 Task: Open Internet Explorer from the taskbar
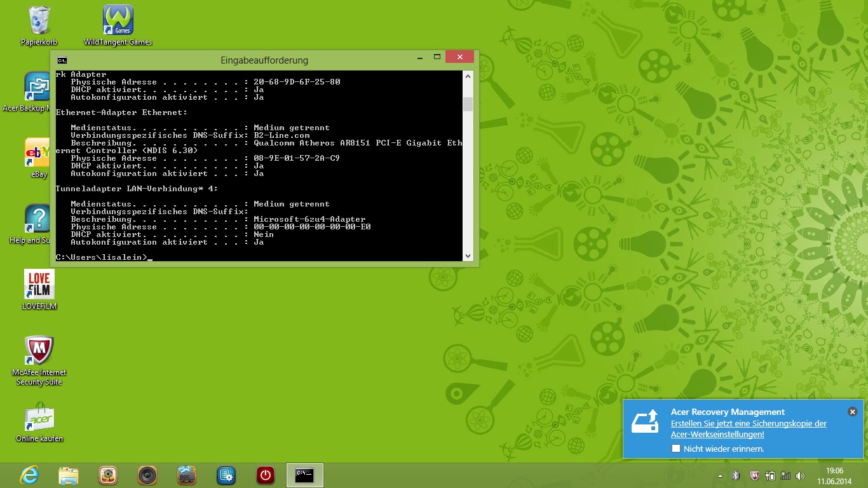click(x=29, y=475)
